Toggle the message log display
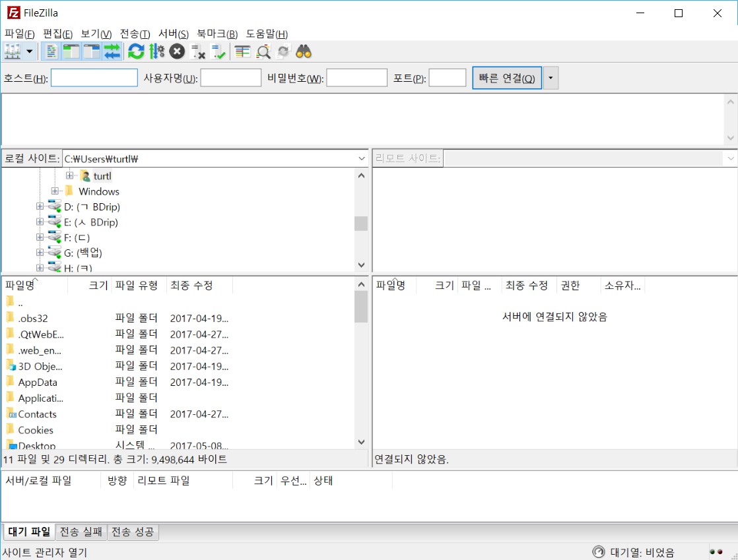Screen dimensions: 738x560 tap(51, 51)
